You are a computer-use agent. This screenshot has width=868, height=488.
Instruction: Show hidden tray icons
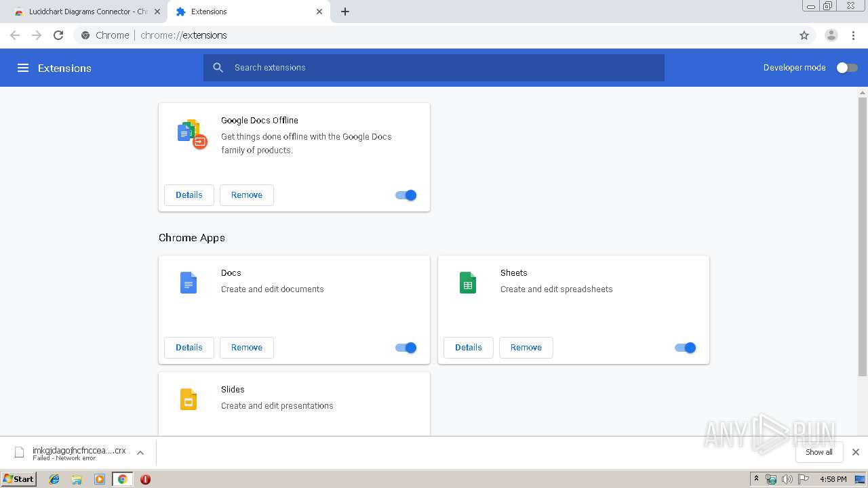[x=756, y=479]
